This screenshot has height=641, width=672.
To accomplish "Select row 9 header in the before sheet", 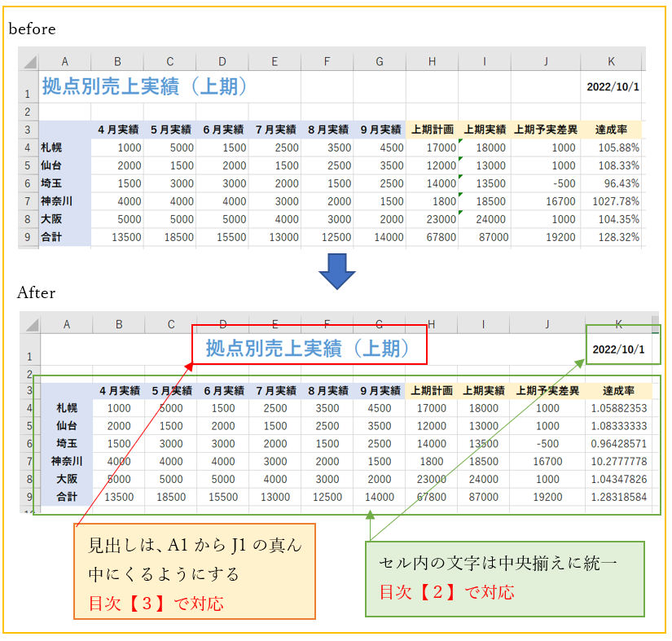I will click(x=28, y=237).
